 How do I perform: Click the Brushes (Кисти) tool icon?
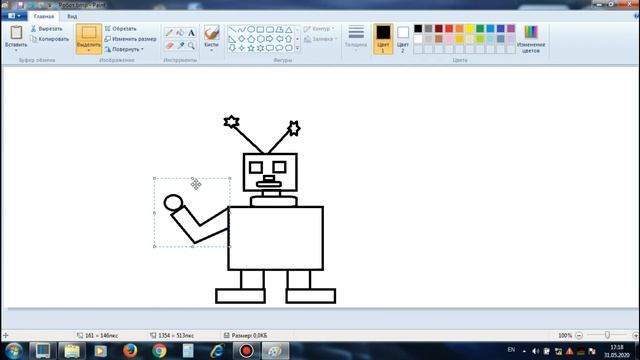pos(211,32)
